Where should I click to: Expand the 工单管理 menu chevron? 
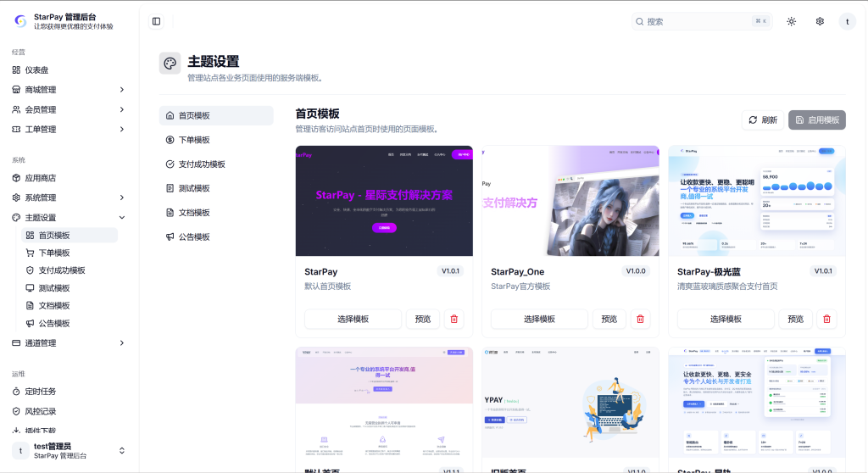(x=122, y=130)
